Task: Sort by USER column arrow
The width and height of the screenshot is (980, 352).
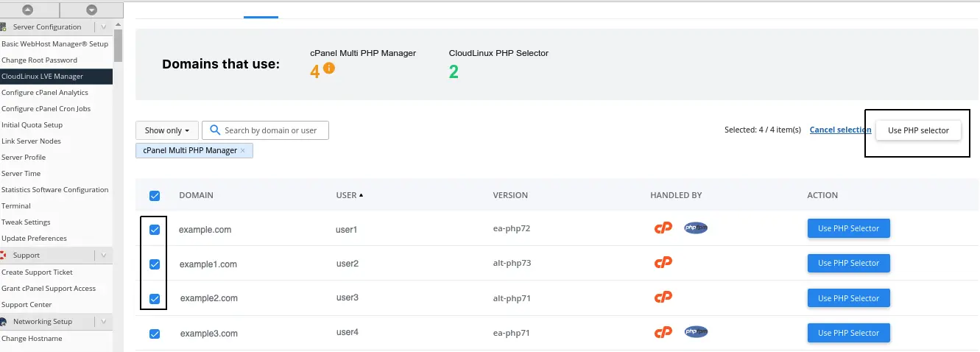Action: 362,195
